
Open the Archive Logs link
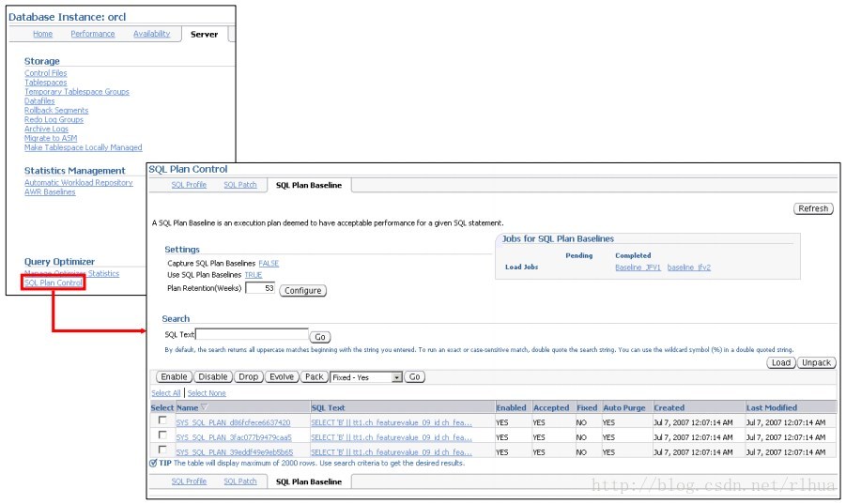(x=46, y=129)
